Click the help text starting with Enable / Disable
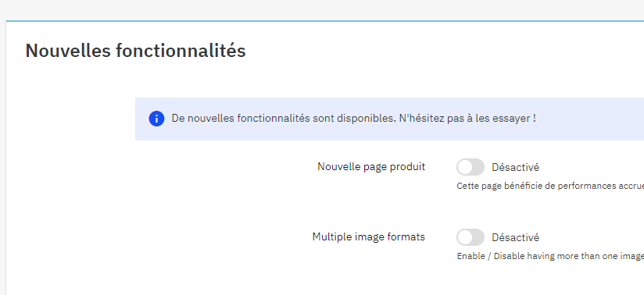The height and width of the screenshot is (295, 644). [550, 256]
